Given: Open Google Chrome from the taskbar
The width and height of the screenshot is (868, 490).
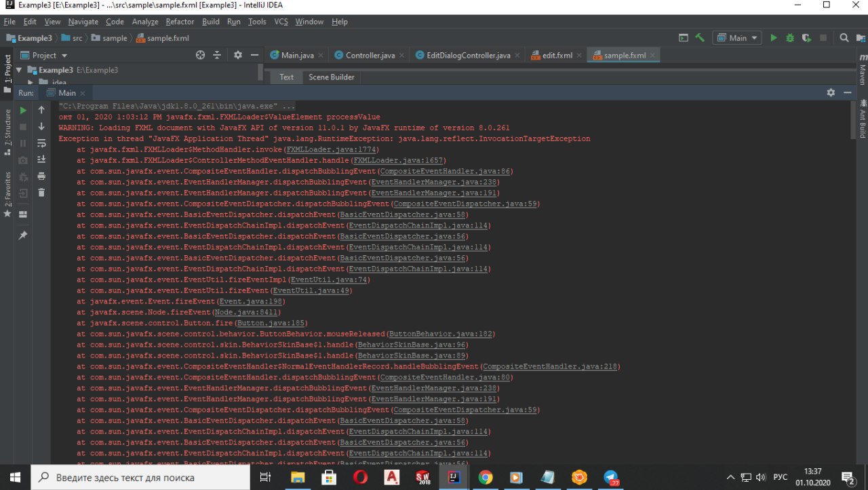Looking at the screenshot, I should click(x=485, y=477).
